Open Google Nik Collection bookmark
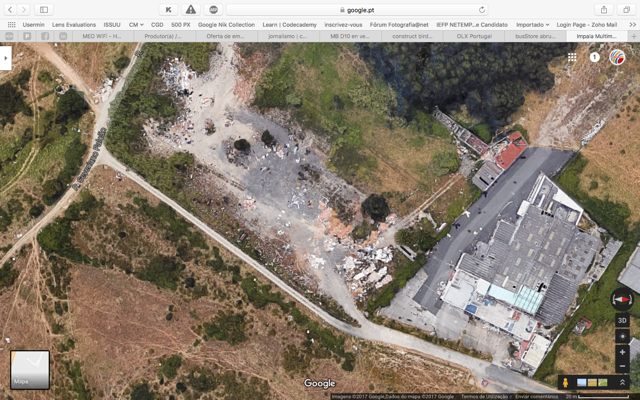 (x=226, y=24)
